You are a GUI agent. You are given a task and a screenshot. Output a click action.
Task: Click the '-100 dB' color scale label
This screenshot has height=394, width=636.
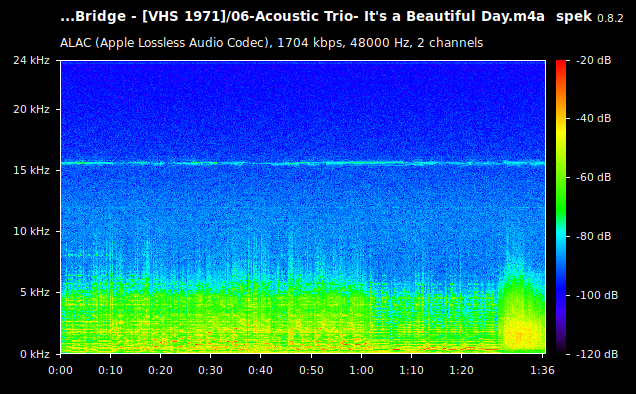coord(597,295)
